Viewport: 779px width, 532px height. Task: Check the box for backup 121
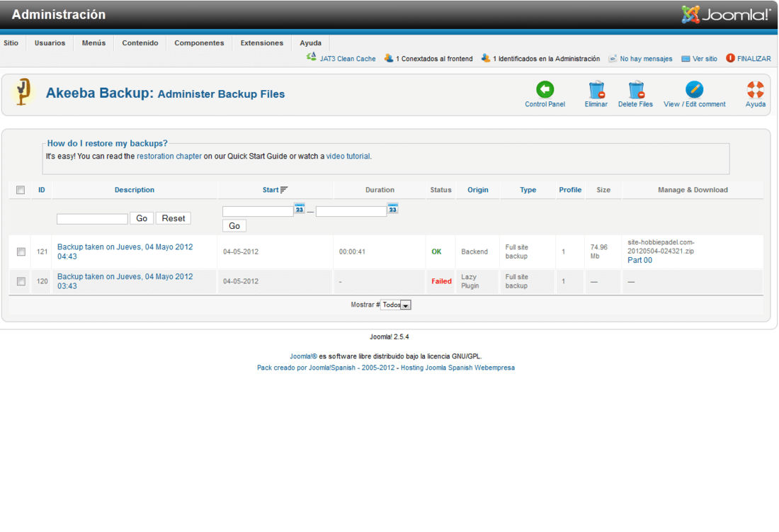pos(21,252)
